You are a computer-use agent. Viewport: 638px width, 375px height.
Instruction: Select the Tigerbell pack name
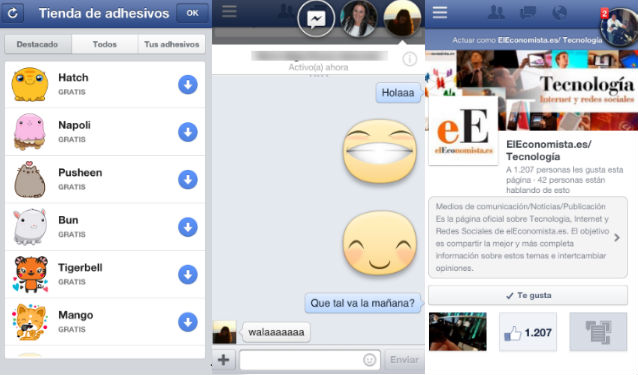(x=80, y=268)
